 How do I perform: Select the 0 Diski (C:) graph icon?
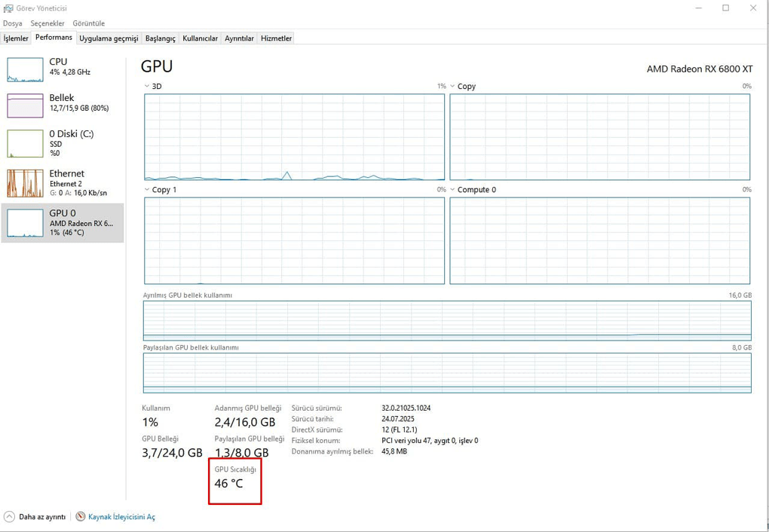click(x=25, y=143)
